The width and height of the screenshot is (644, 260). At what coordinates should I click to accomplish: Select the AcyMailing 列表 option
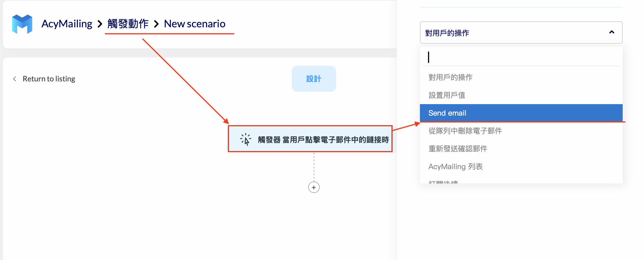[456, 166]
